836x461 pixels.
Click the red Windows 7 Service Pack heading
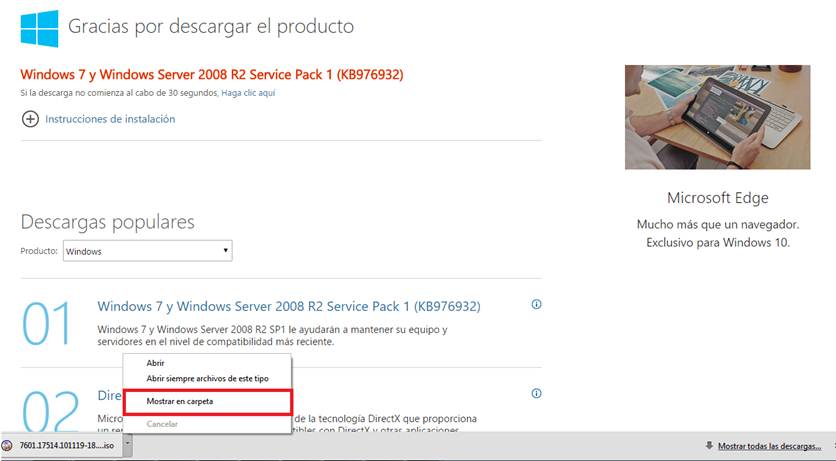tap(212, 75)
